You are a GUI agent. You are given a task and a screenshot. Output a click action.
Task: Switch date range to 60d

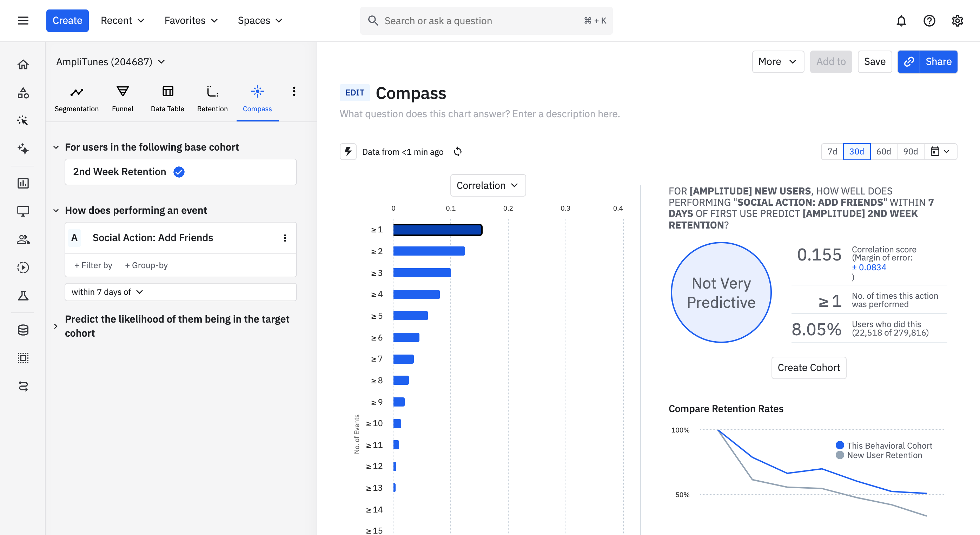tap(883, 151)
